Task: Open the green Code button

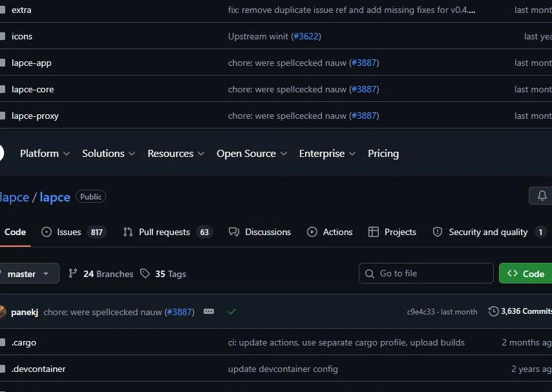Action: tap(525, 273)
